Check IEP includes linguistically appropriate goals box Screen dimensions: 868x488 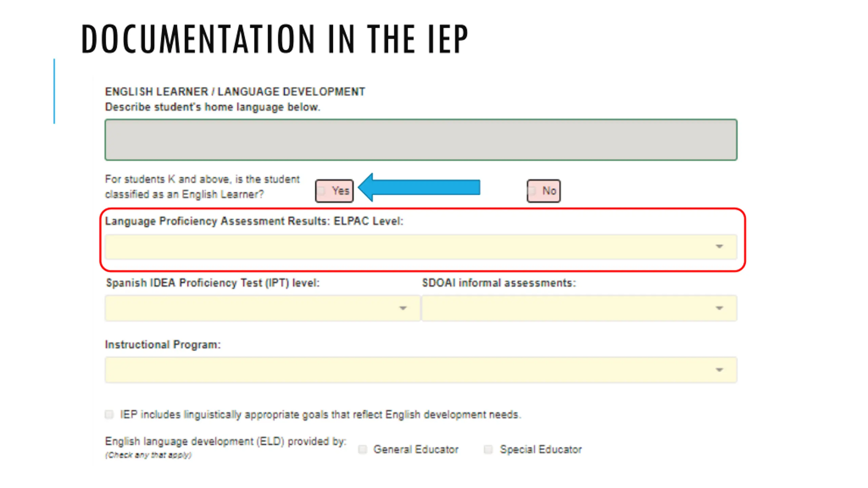tap(109, 414)
